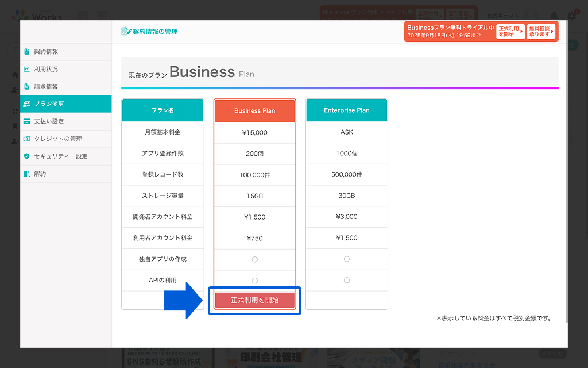
Task: Click the Enterprise ASK price cell
Action: pyautogui.click(x=346, y=132)
